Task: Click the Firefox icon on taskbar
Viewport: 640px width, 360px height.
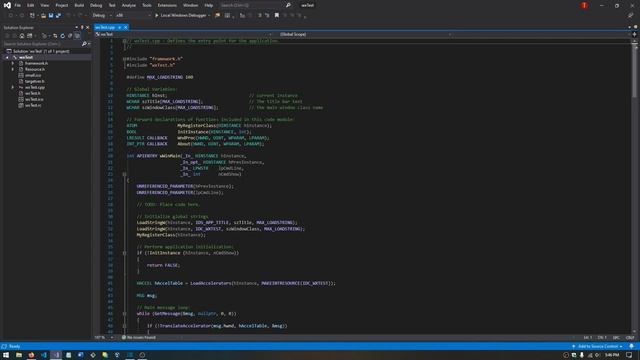Action: pos(31,355)
